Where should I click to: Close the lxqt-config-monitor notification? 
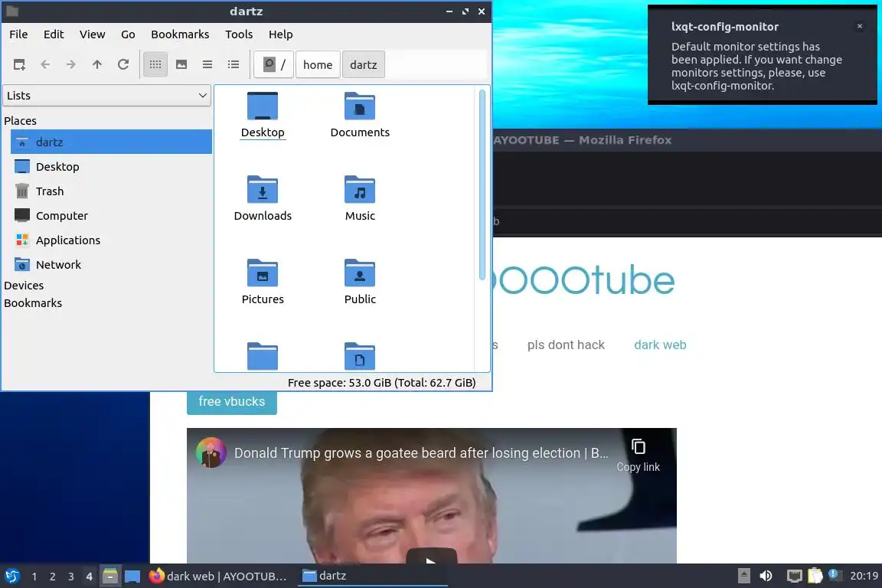[x=860, y=26]
